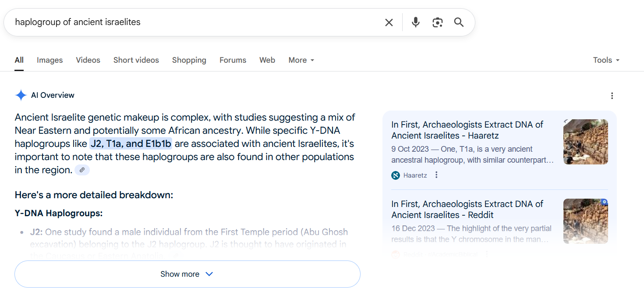644x296 pixels.
Task: Open Haaretz article on Ancient Israelites DNA
Action: coord(467,130)
